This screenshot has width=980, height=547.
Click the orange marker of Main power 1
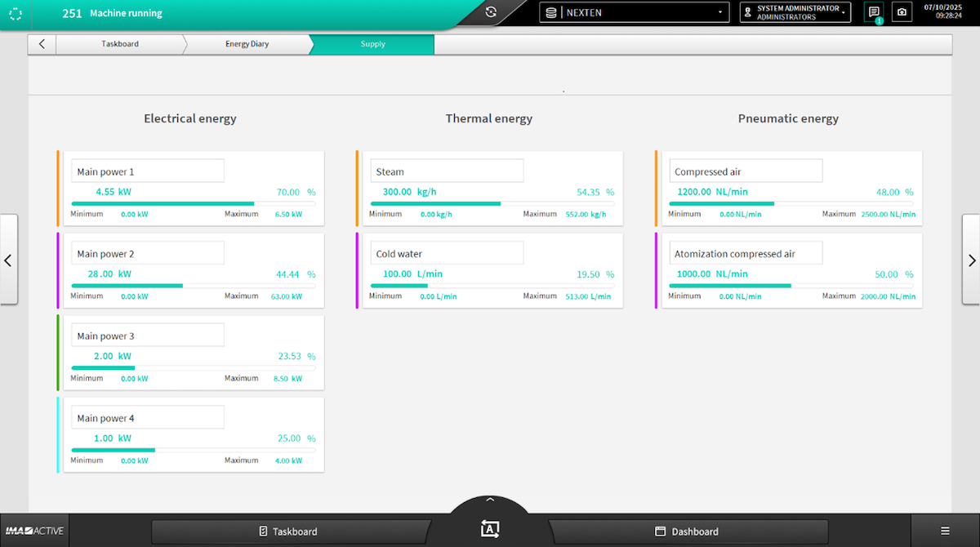pos(58,188)
